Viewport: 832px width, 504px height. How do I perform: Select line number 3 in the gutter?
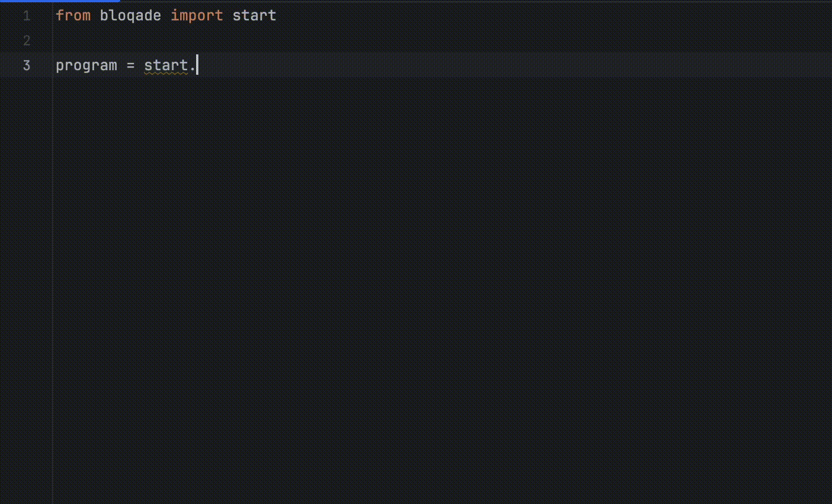coord(26,66)
